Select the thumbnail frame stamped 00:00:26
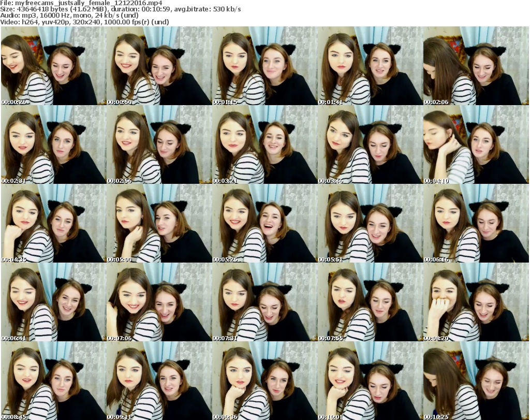Screen dimensions: 530x420 53,66
